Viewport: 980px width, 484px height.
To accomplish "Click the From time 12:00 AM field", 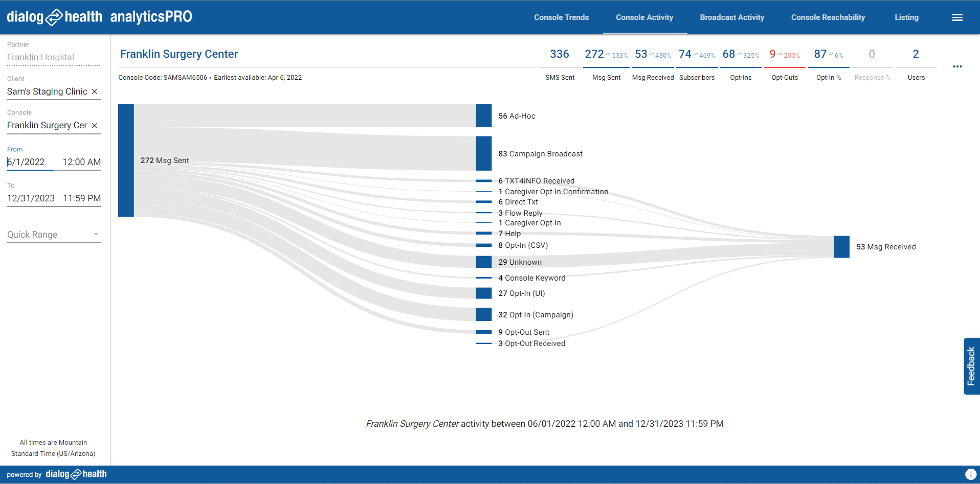I will coord(82,162).
